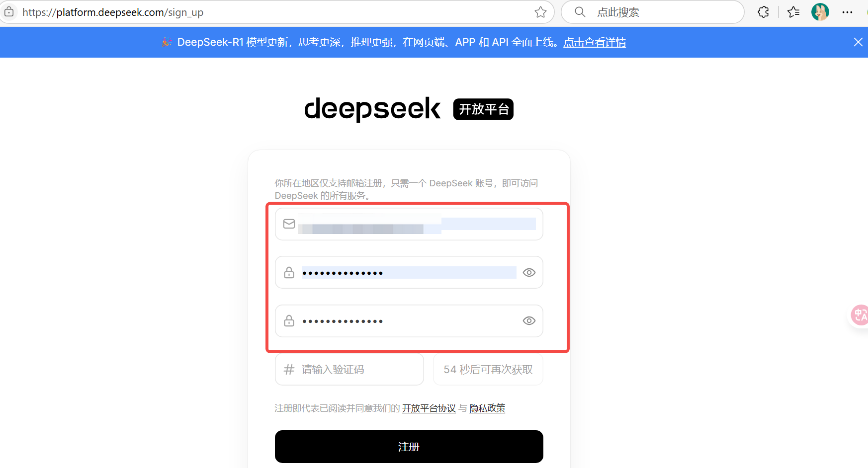
Task: Focus the first password input field
Action: tap(409, 272)
